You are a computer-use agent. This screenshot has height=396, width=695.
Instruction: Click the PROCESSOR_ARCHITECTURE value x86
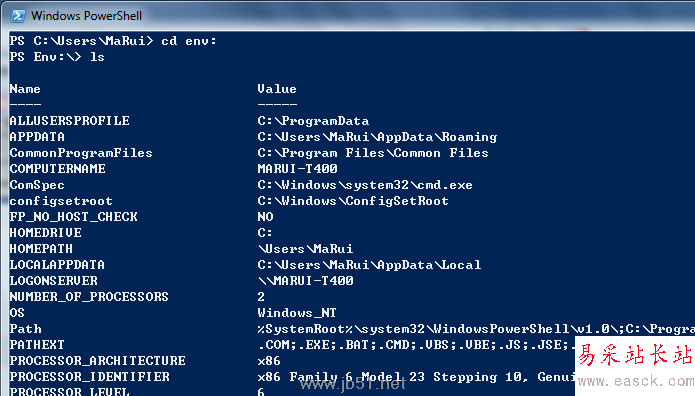[x=269, y=361]
